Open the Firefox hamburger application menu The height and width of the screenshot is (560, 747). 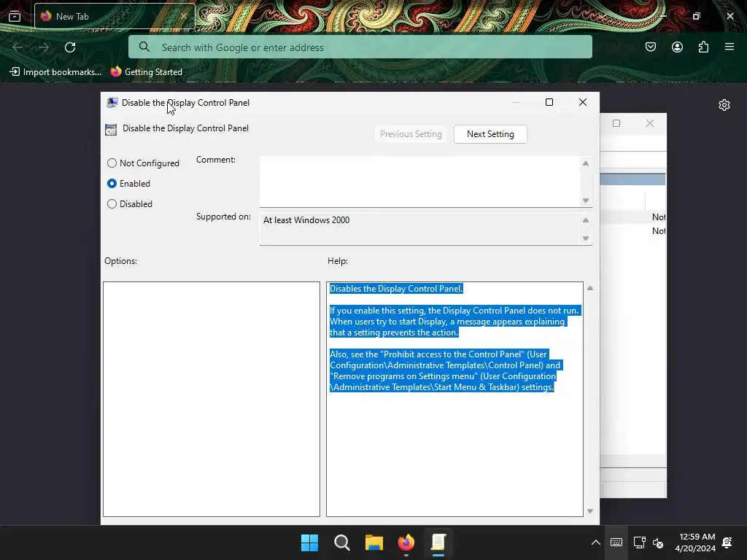tap(729, 47)
